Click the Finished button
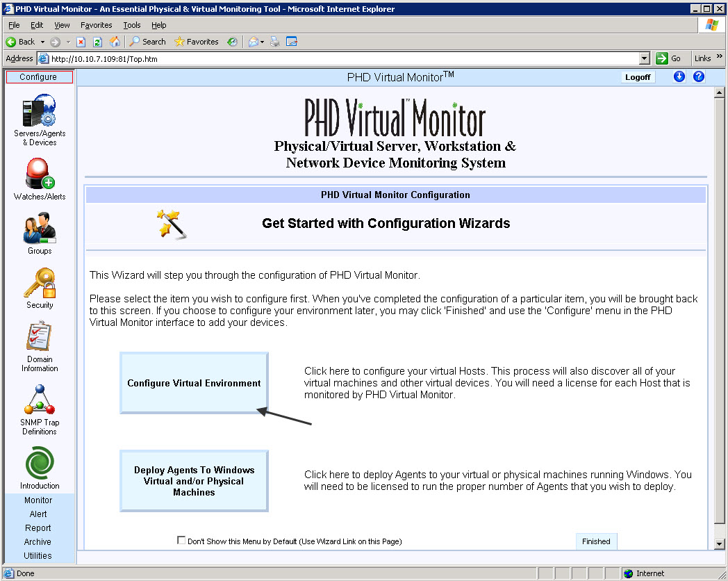This screenshot has height=581, width=728. point(596,541)
